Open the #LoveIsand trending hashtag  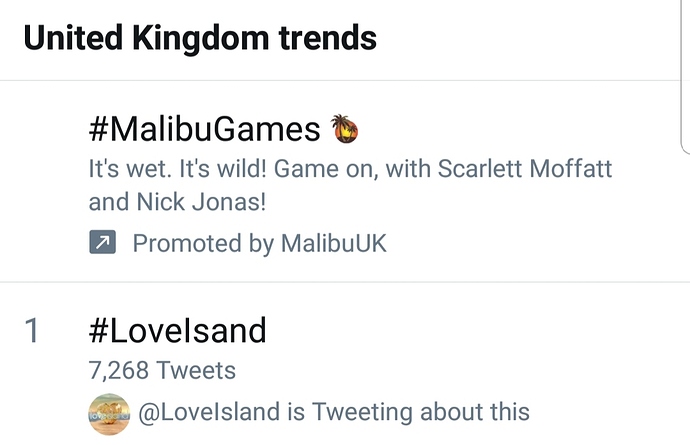[177, 330]
